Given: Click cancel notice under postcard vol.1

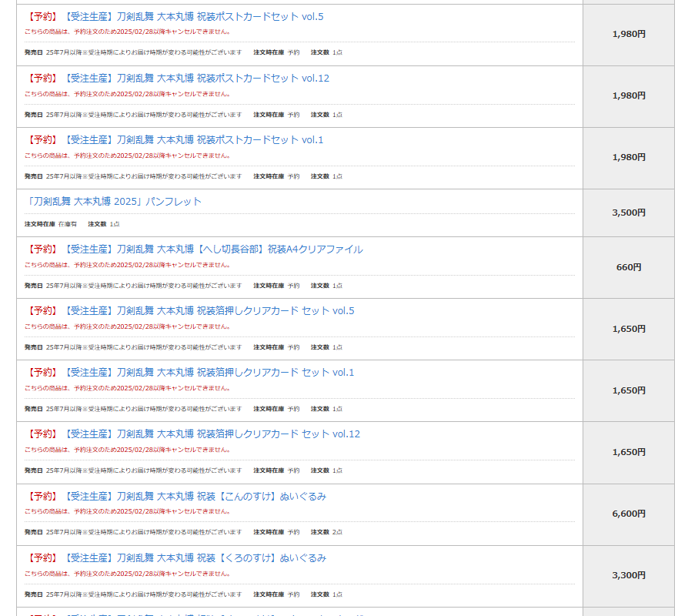Looking at the screenshot, I should 128,156.
